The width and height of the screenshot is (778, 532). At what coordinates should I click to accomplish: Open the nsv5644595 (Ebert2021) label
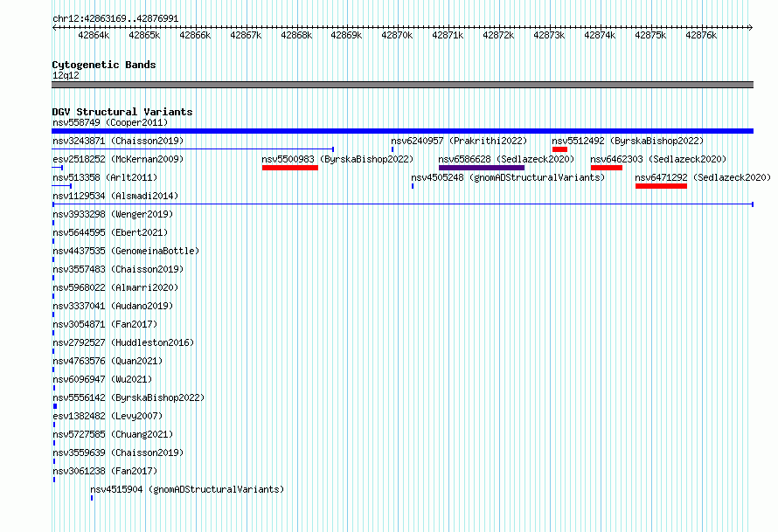110,232
